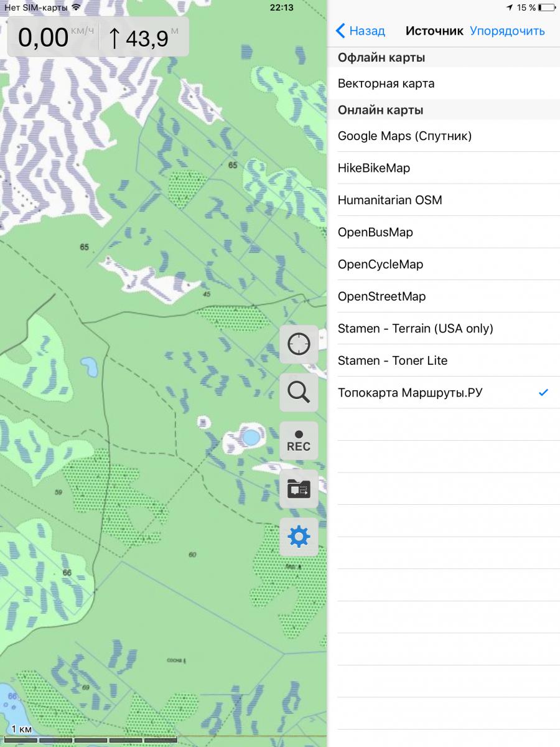Select HikeBikeMap from online maps
Screen dimensions: 560x747
[374, 168]
